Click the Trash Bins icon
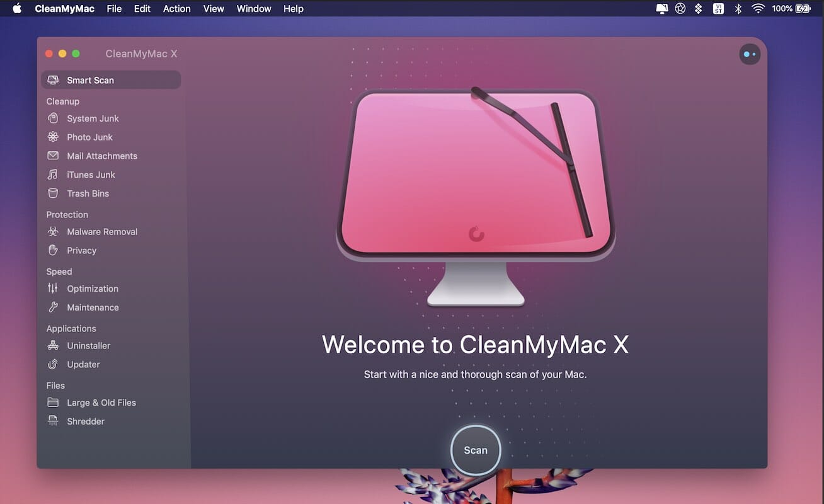 53,193
